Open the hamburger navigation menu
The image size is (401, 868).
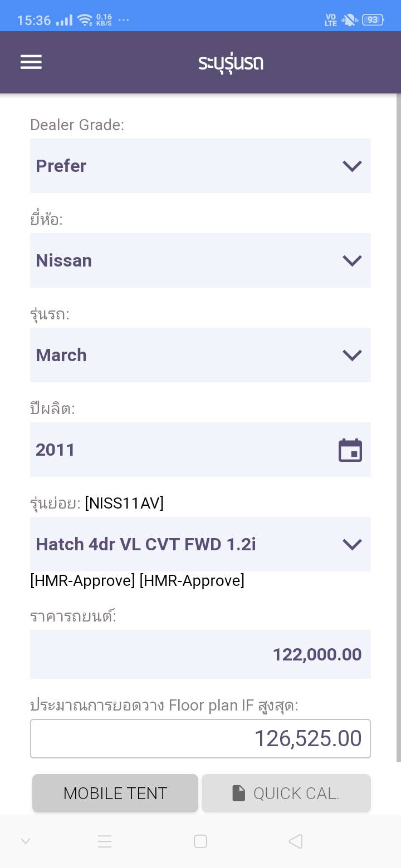click(31, 62)
